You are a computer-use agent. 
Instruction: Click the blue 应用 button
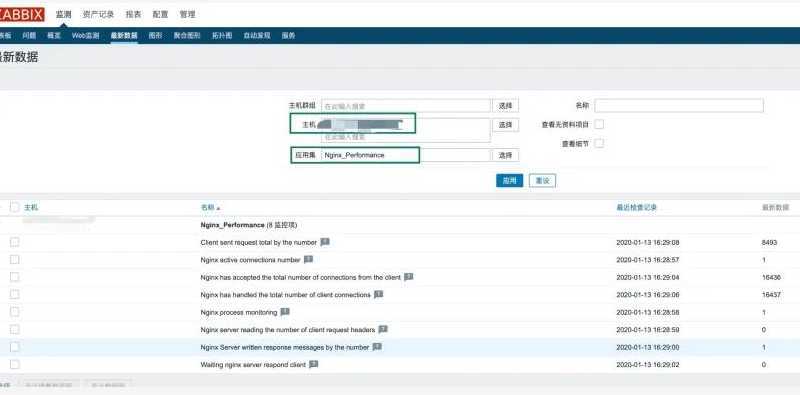coord(509,181)
